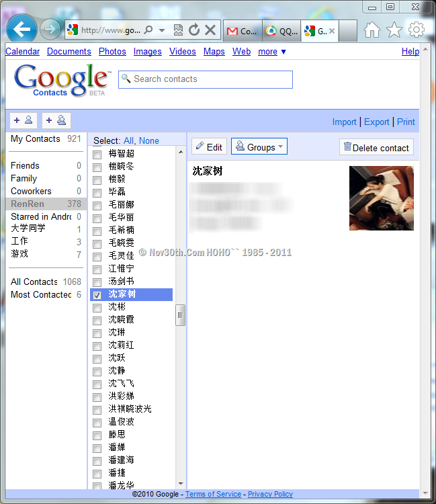The image size is (436, 504).
Task: Click the Print link
Action: click(x=406, y=122)
